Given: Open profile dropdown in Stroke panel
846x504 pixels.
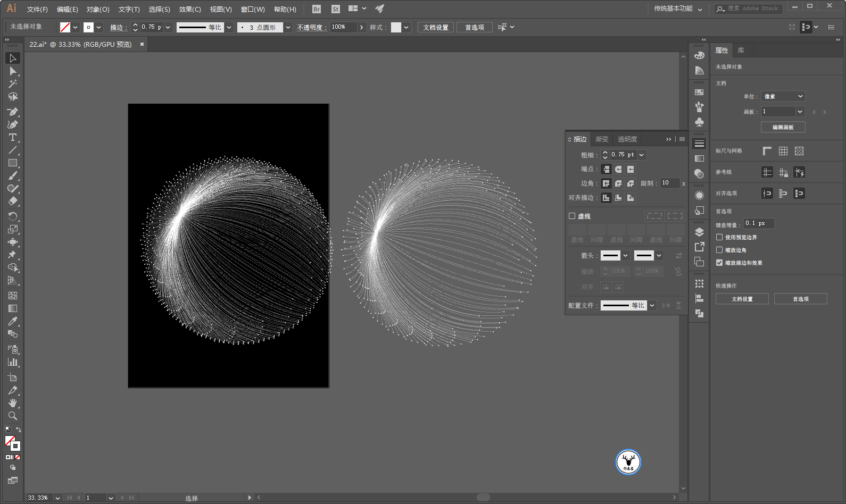Looking at the screenshot, I should [x=652, y=305].
